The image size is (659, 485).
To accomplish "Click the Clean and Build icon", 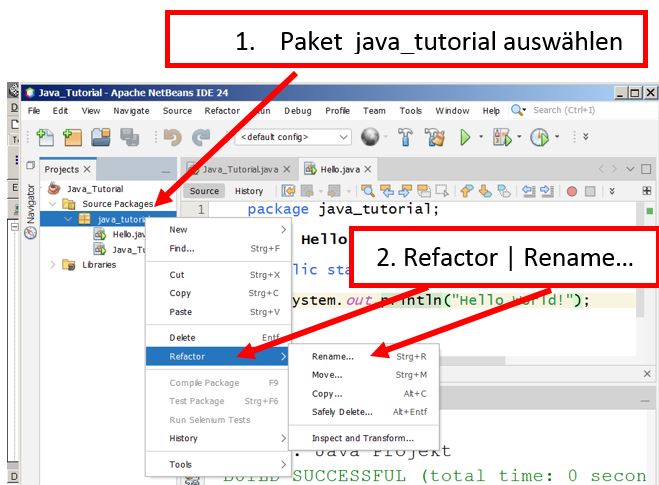I will tap(434, 137).
